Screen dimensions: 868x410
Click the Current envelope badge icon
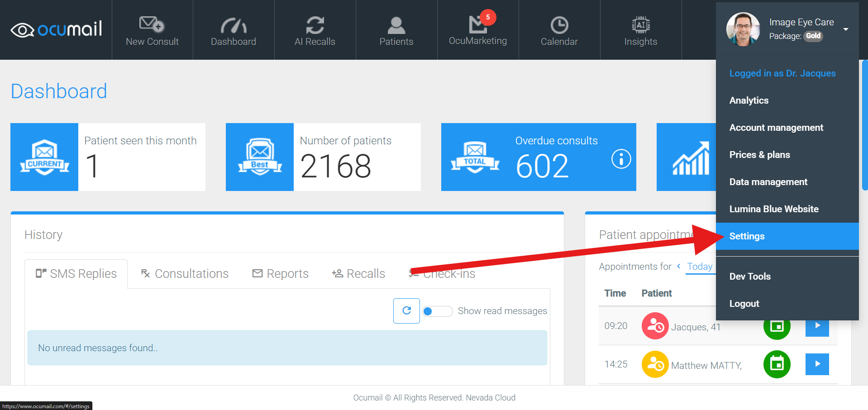[x=44, y=157]
